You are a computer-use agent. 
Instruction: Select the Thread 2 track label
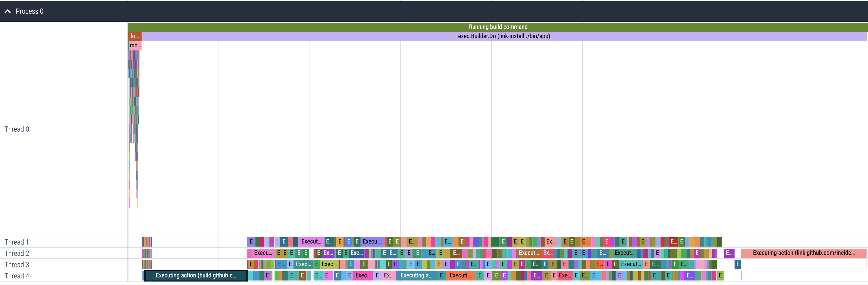pos(17,253)
